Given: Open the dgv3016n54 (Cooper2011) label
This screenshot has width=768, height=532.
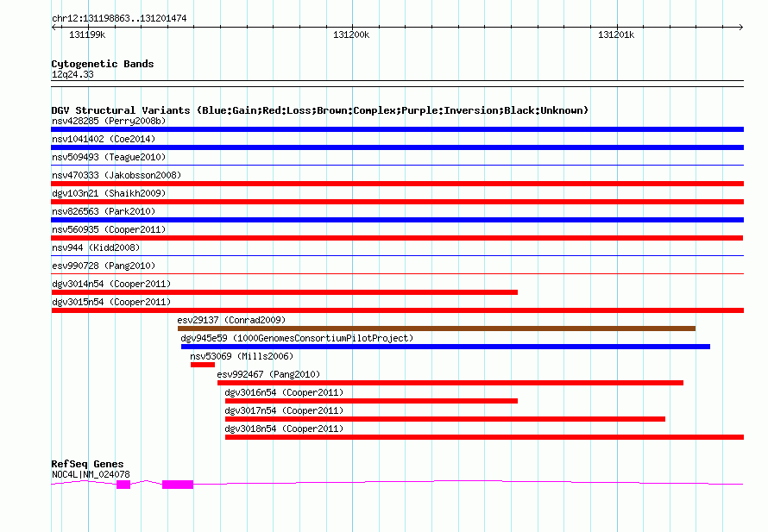Looking at the screenshot, I should 284,392.
